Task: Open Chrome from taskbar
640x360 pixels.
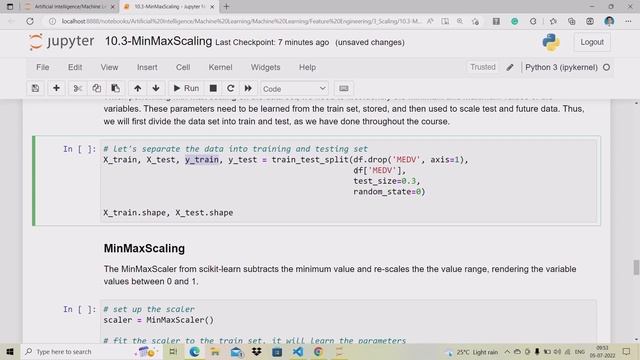Action: pyautogui.click(x=318, y=351)
